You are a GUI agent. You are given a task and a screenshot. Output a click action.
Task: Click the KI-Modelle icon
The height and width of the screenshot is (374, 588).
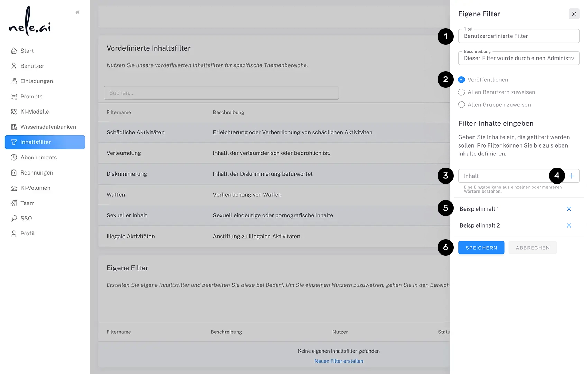point(14,112)
